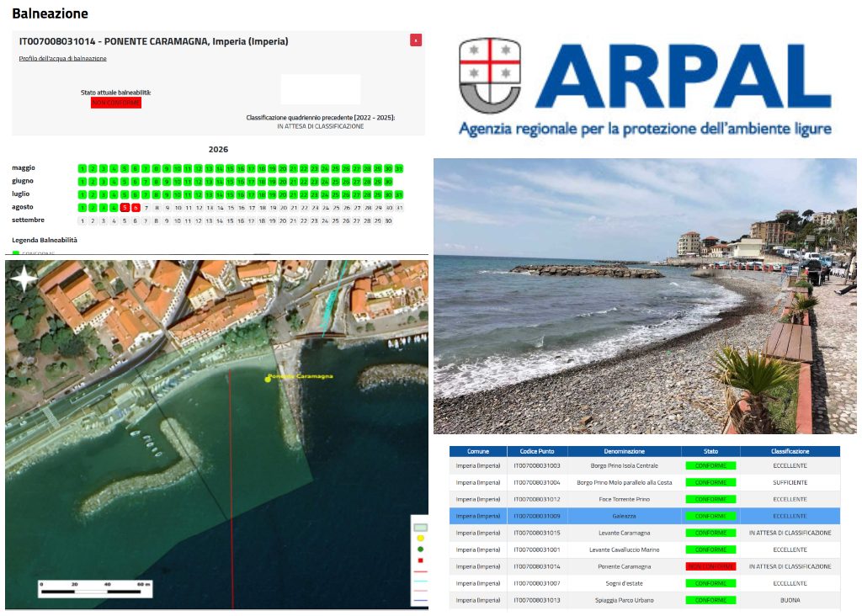862x616 pixels.
Task: Select the Foce Torrente Prino row
Action: pyautogui.click(x=645, y=499)
